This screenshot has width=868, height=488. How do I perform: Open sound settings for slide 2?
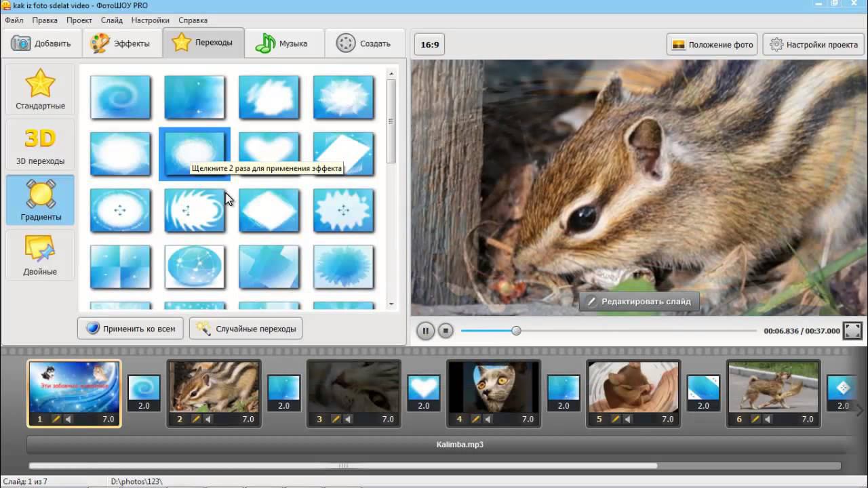[208, 419]
